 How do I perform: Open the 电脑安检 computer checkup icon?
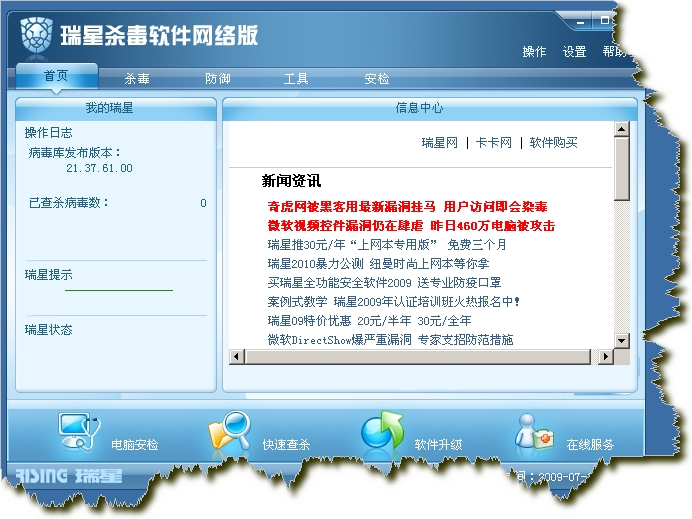click(x=79, y=431)
